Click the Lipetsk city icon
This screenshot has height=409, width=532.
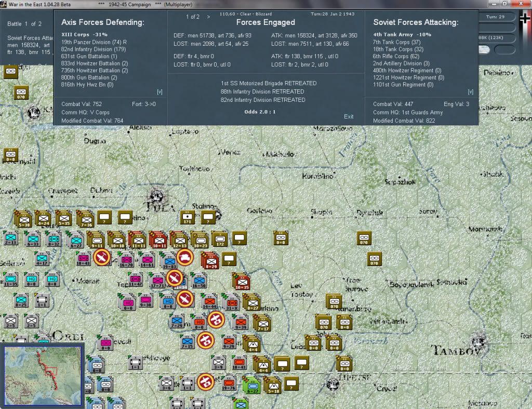coord(332,384)
